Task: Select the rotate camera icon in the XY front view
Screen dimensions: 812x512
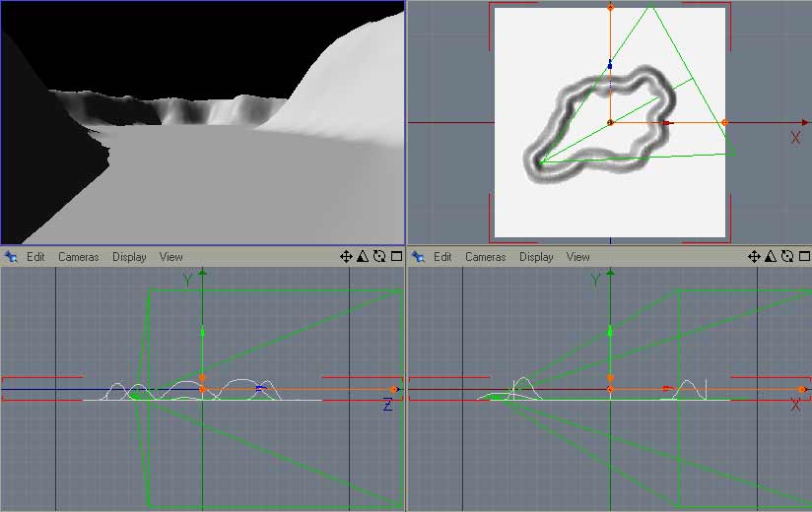Action: click(787, 257)
